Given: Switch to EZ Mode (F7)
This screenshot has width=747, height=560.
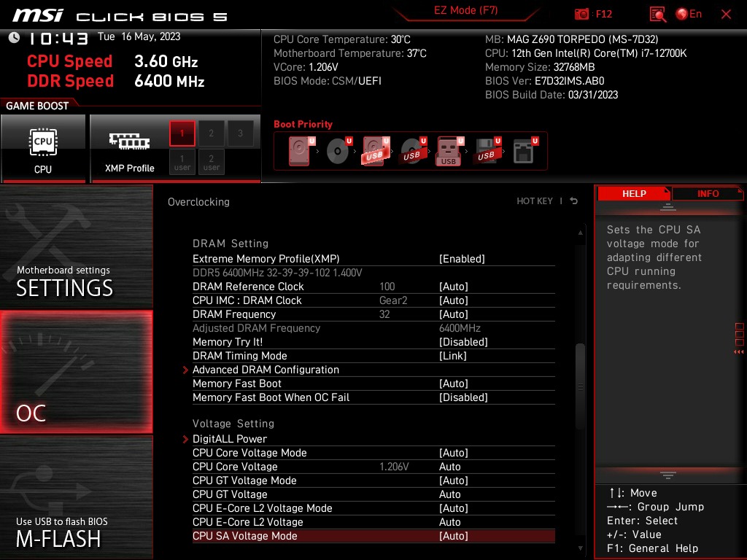Looking at the screenshot, I should click(x=466, y=10).
